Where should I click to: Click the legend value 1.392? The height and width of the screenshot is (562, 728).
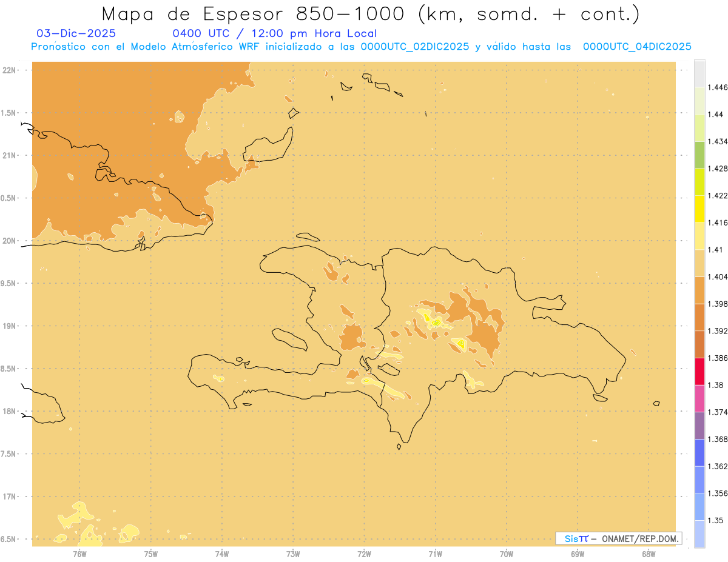(718, 331)
